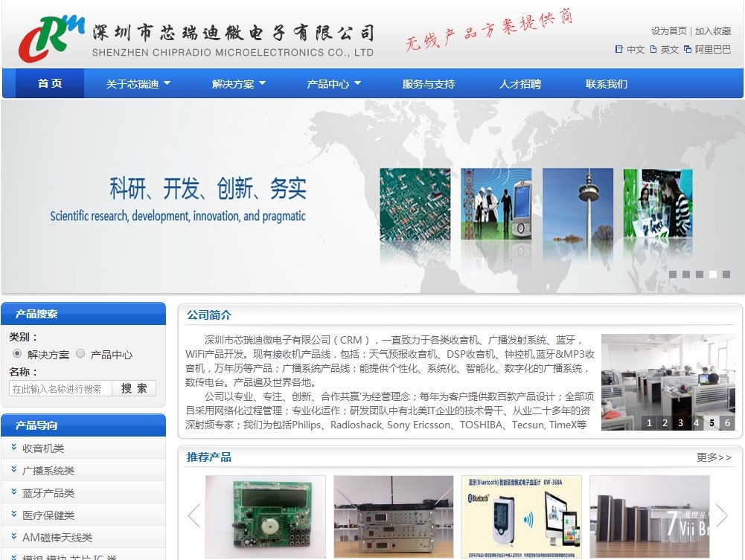
Task: Click the left arrow in 推荐产品 carousel
Action: click(194, 515)
